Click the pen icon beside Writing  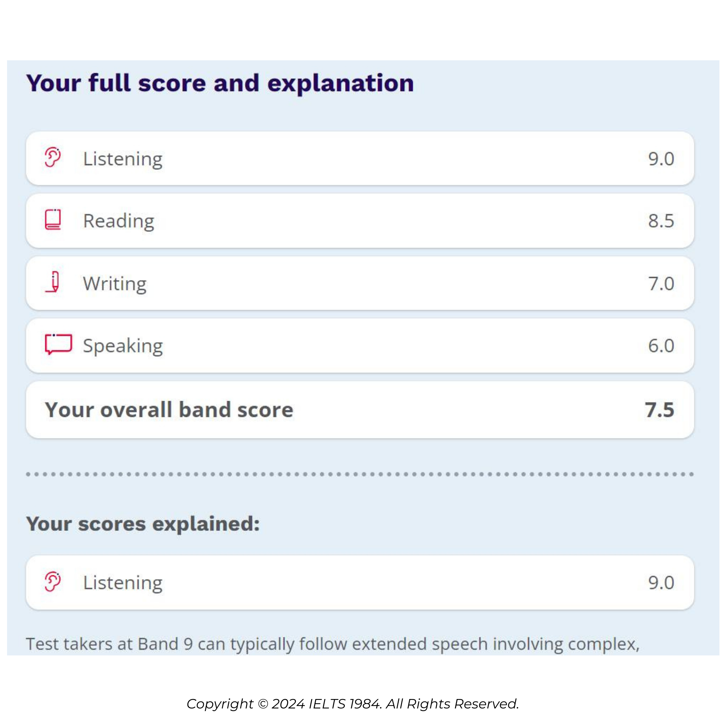tap(54, 281)
